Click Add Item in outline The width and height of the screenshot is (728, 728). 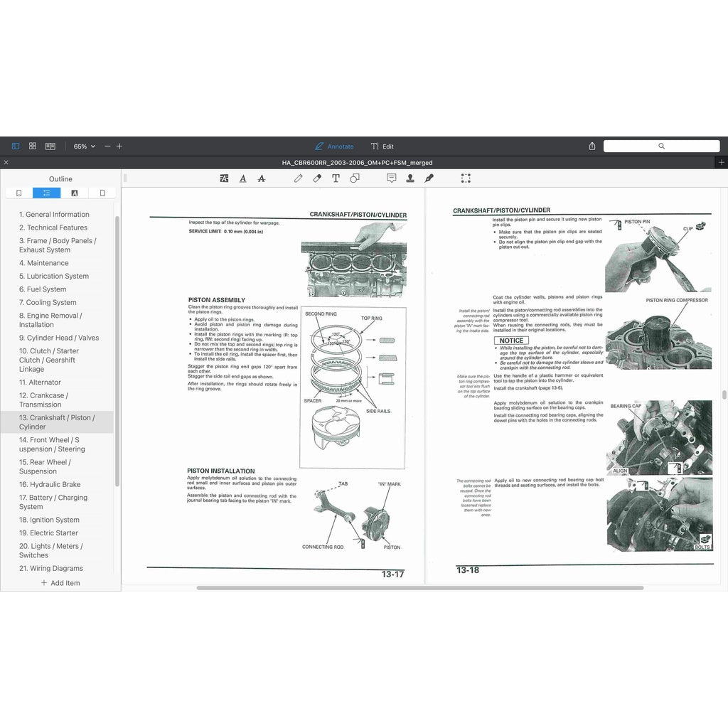(x=60, y=583)
